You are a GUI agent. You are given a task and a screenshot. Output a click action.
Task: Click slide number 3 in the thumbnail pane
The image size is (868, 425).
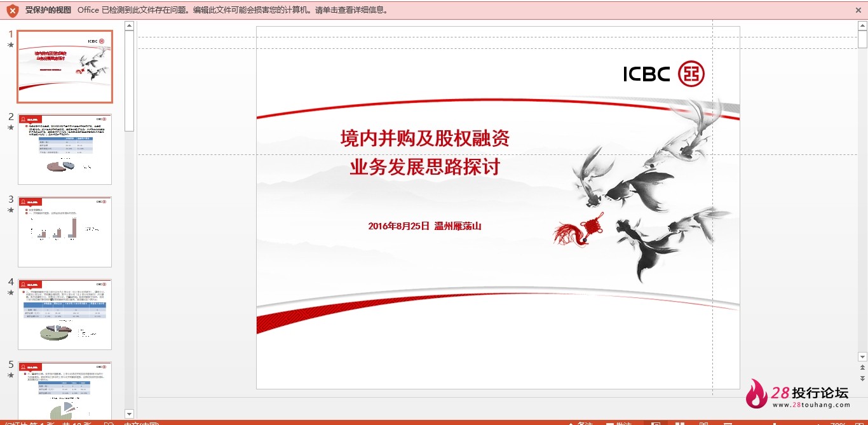tap(11, 199)
